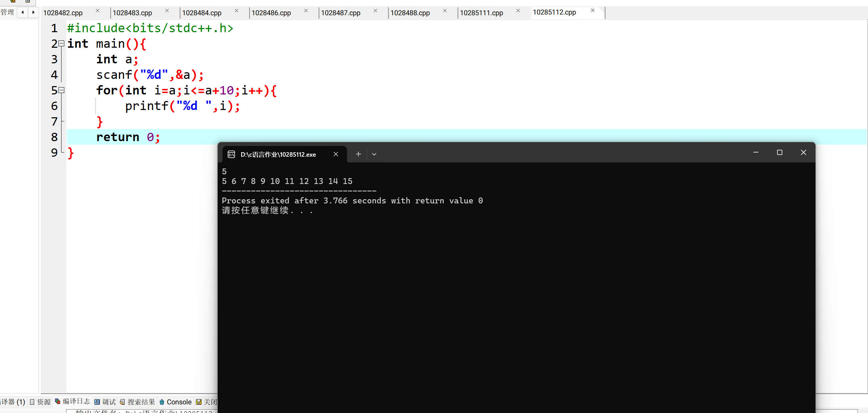Collapse the main function fold marker

[x=62, y=44]
